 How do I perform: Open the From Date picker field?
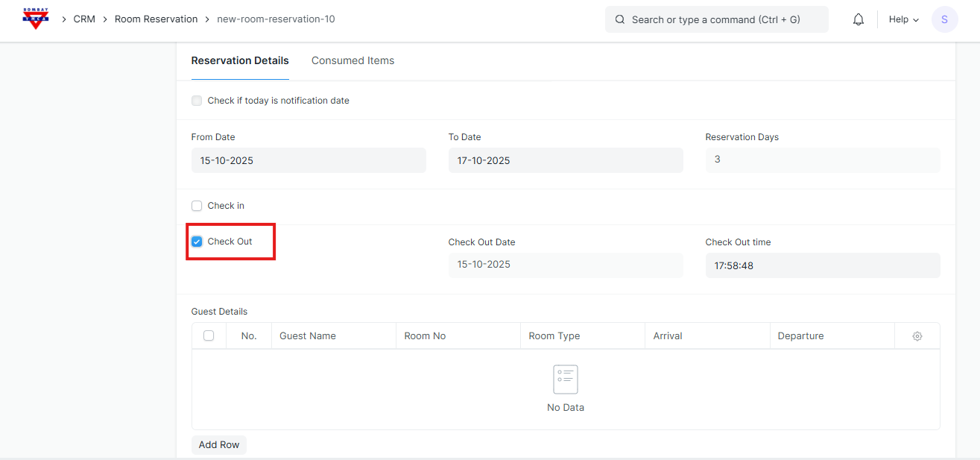[309, 160]
